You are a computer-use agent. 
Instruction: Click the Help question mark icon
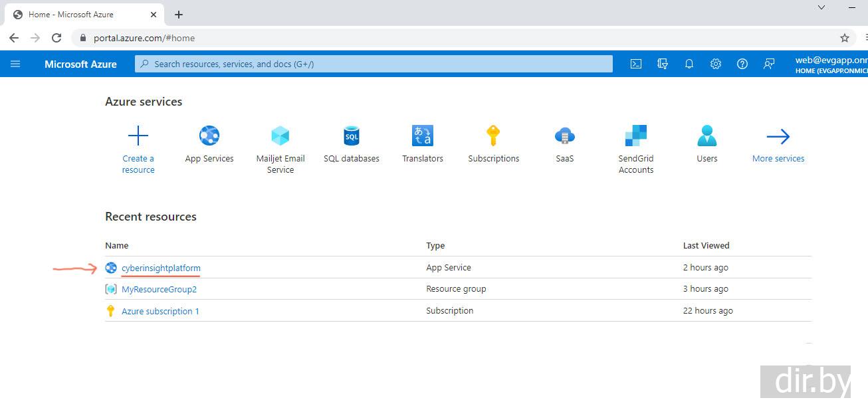coord(742,64)
